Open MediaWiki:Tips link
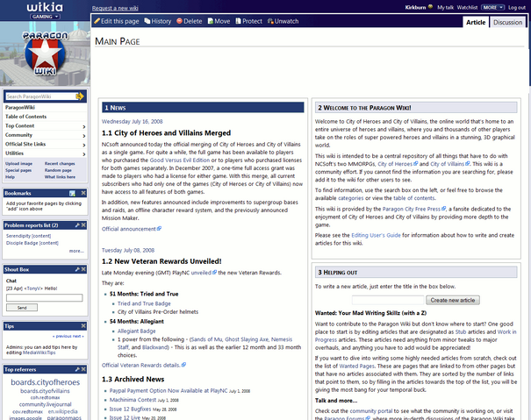 [39, 352]
